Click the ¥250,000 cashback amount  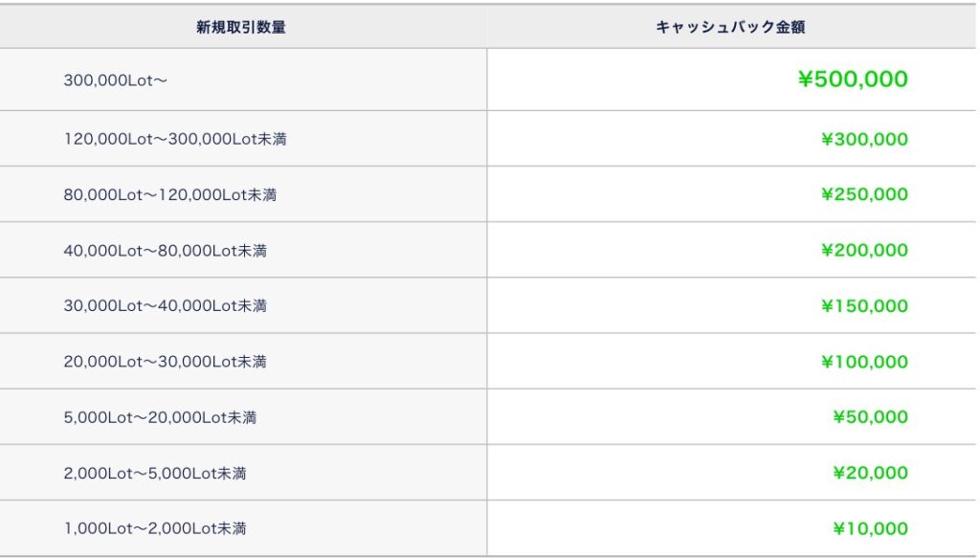click(864, 194)
